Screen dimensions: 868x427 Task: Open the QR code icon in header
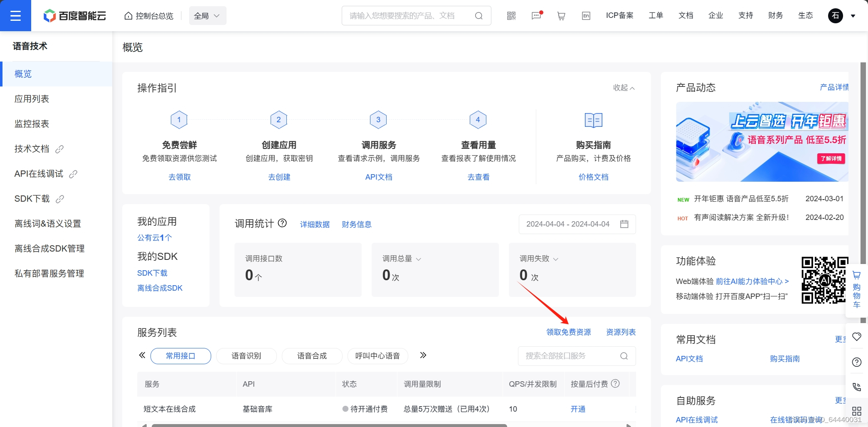(x=511, y=16)
